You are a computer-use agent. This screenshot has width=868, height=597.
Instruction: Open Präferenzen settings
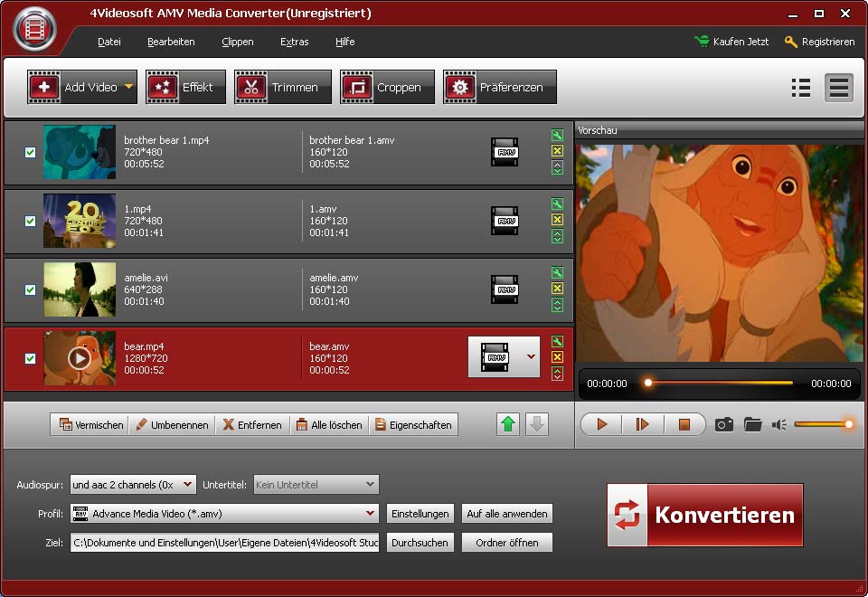pyautogui.click(x=500, y=87)
